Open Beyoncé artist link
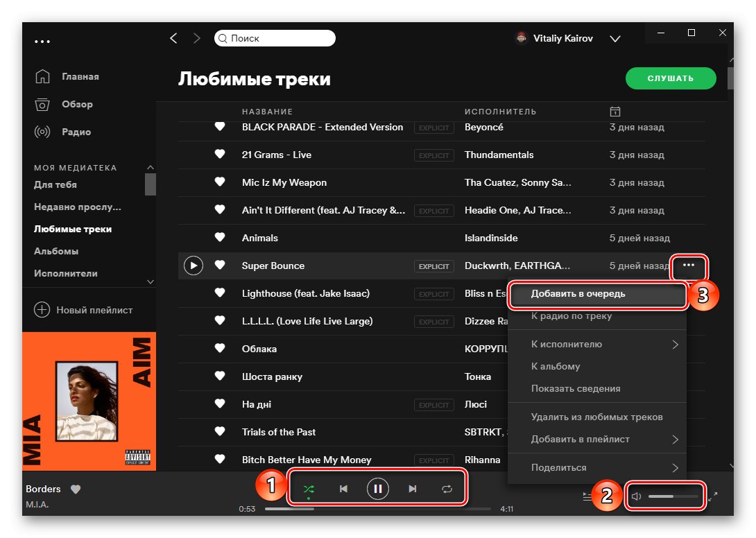This screenshot has width=756, height=538. click(x=483, y=127)
